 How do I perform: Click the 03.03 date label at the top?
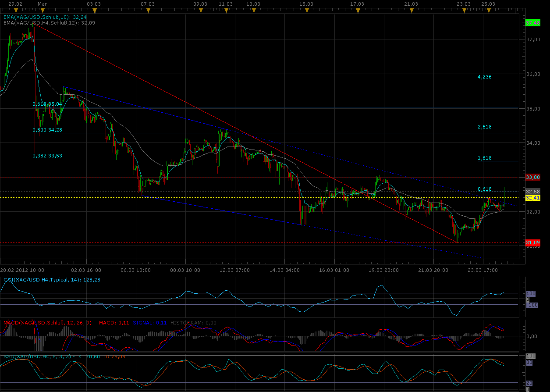94,4
